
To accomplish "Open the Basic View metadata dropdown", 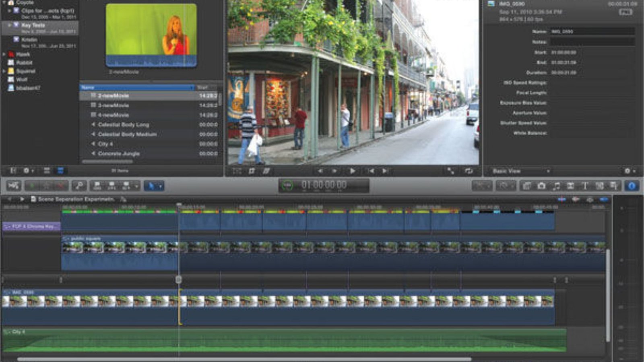I will click(x=521, y=171).
